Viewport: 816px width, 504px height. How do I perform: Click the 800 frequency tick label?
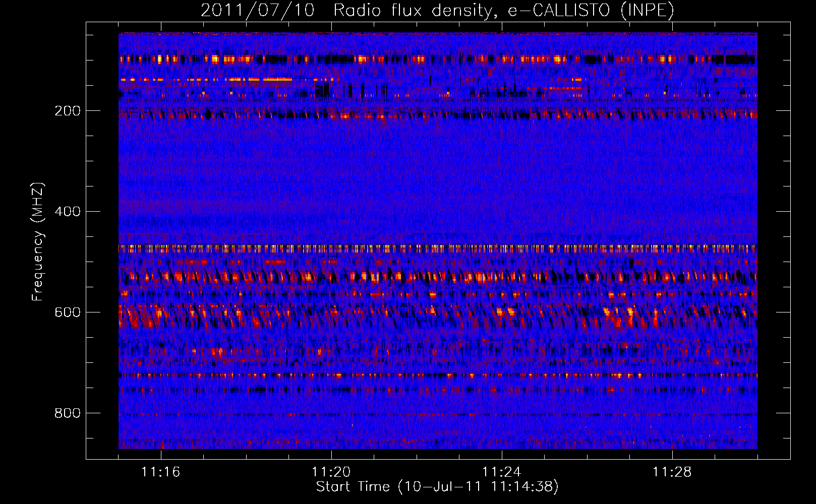68,413
